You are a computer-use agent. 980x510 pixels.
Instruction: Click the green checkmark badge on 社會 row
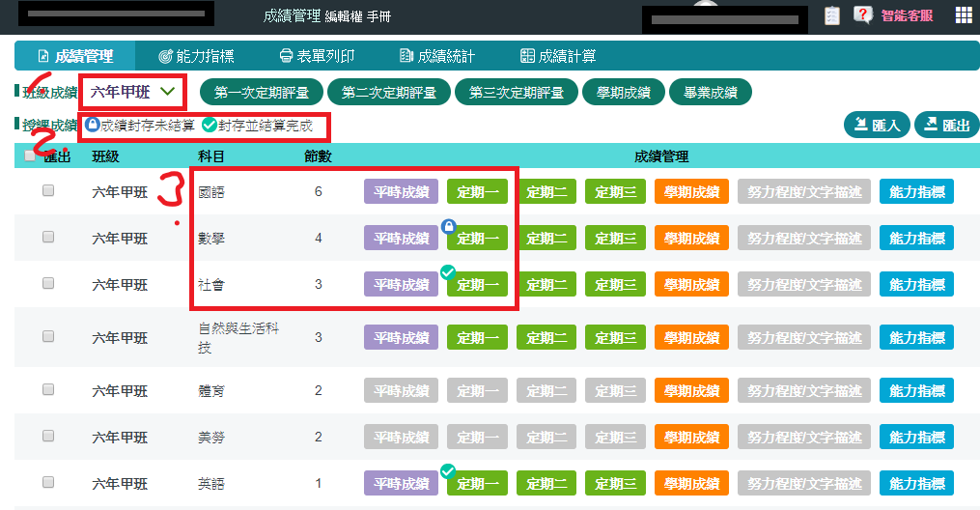click(x=448, y=273)
